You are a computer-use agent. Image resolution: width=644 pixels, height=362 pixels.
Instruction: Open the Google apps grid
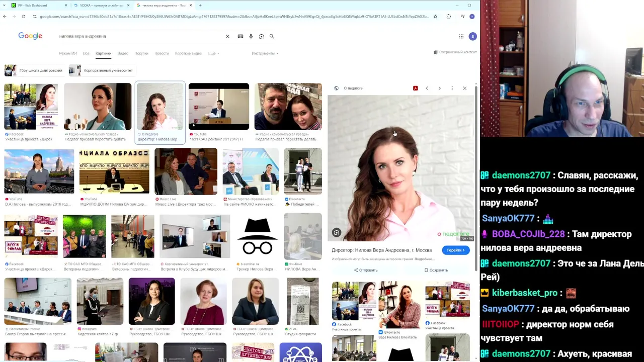point(461,36)
